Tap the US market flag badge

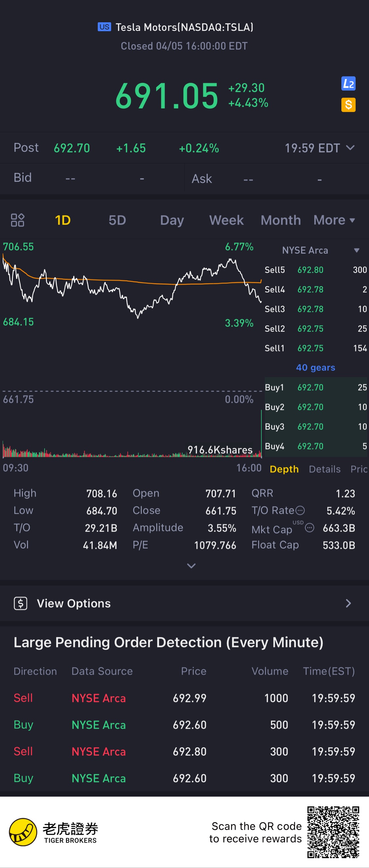tap(104, 27)
